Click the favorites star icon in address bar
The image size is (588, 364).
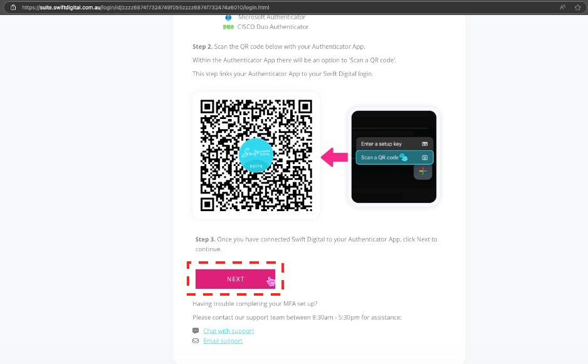[x=577, y=7]
